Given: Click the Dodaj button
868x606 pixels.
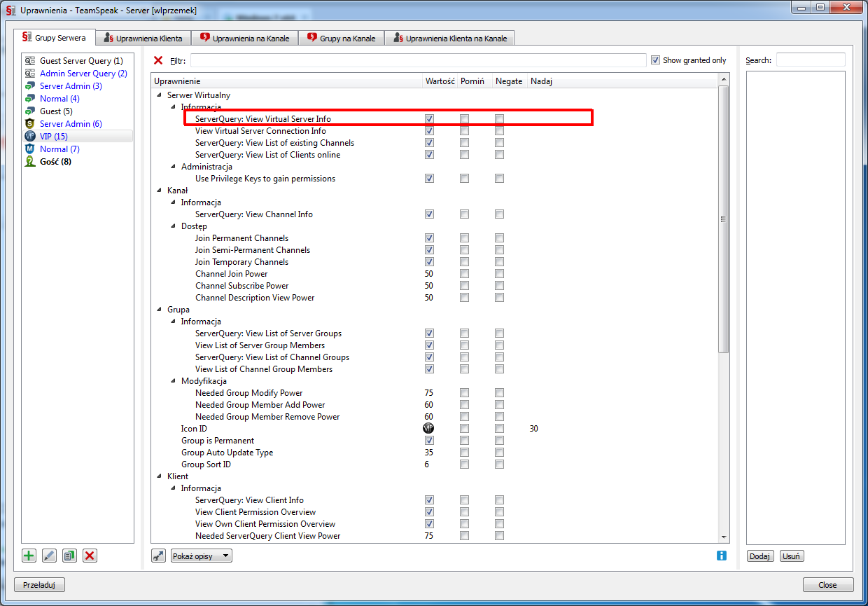Looking at the screenshot, I should click(x=759, y=556).
